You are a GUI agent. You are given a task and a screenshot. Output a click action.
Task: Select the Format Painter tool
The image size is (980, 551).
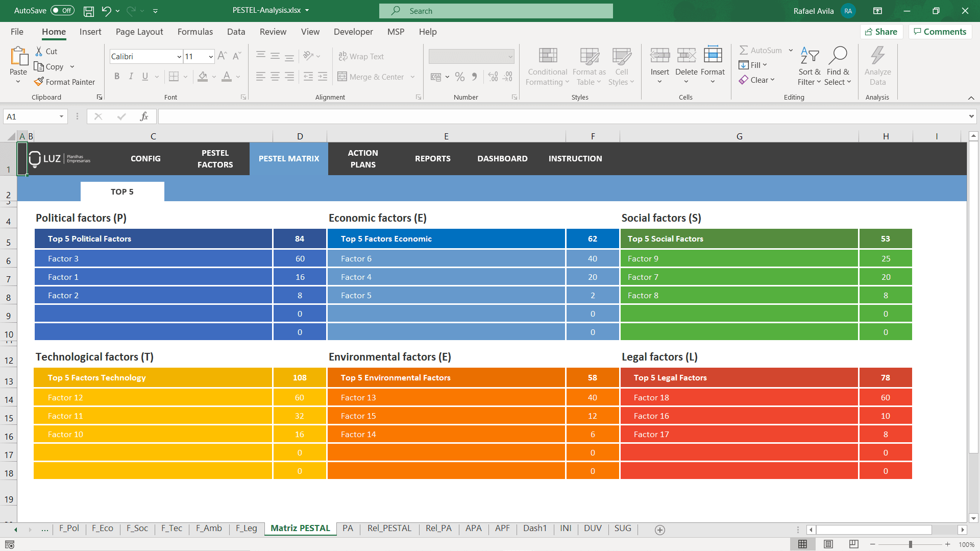(65, 82)
